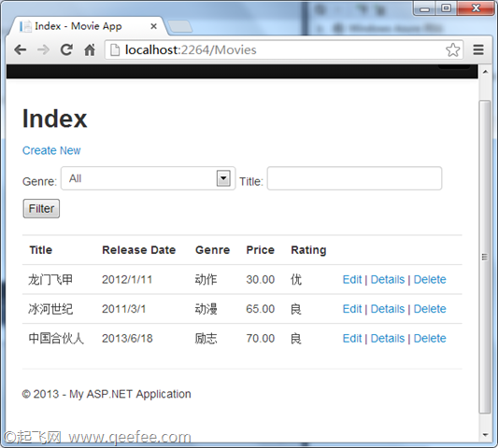This screenshot has width=498, height=448.
Task: Click the date 2012/1/11
Action: click(127, 279)
